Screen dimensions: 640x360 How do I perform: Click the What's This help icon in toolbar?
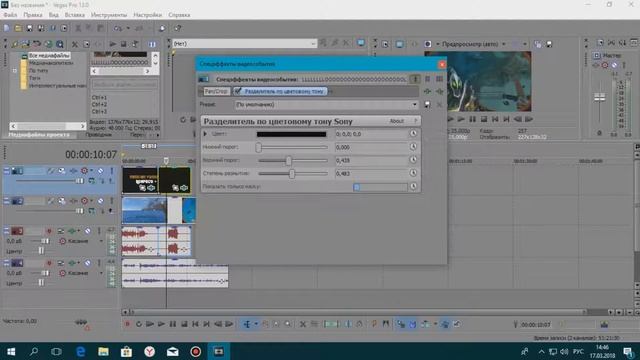178,28
